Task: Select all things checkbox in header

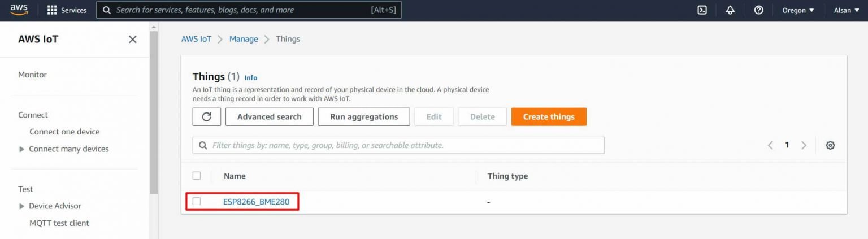Action: [x=197, y=176]
